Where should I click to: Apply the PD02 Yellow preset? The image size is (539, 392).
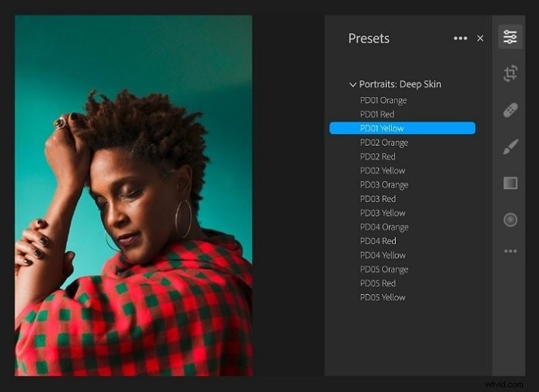383,170
